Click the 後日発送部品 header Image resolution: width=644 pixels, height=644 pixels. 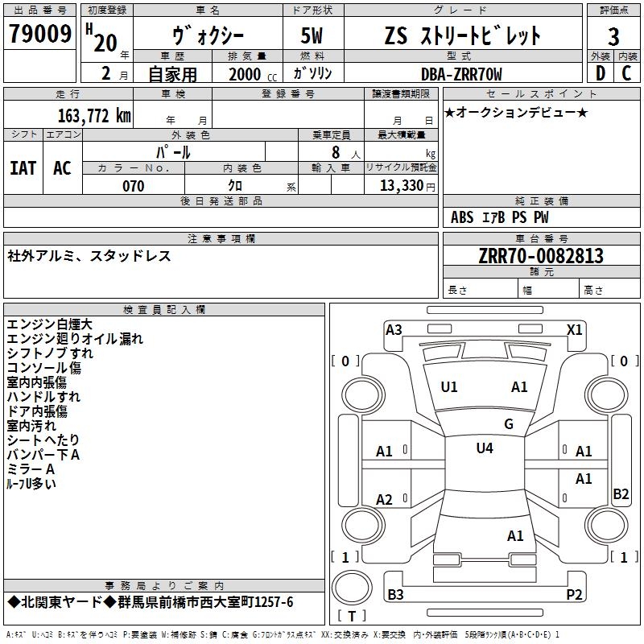pos(221,200)
